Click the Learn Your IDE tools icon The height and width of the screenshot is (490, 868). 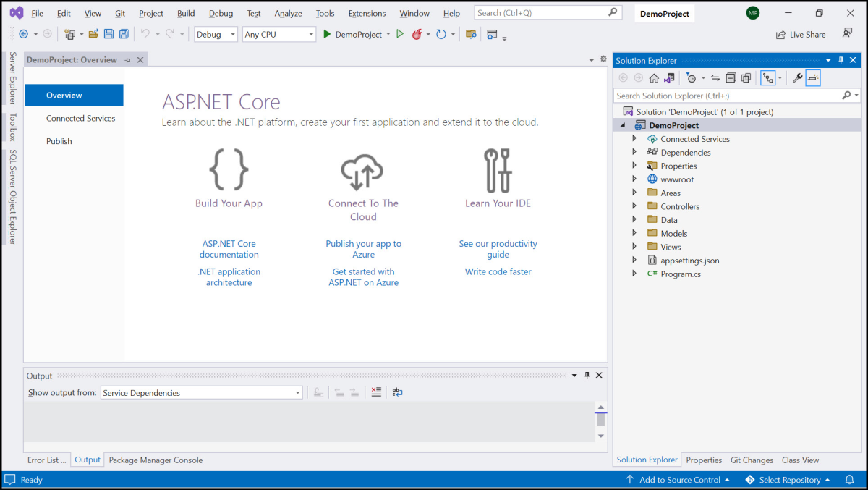coord(498,170)
